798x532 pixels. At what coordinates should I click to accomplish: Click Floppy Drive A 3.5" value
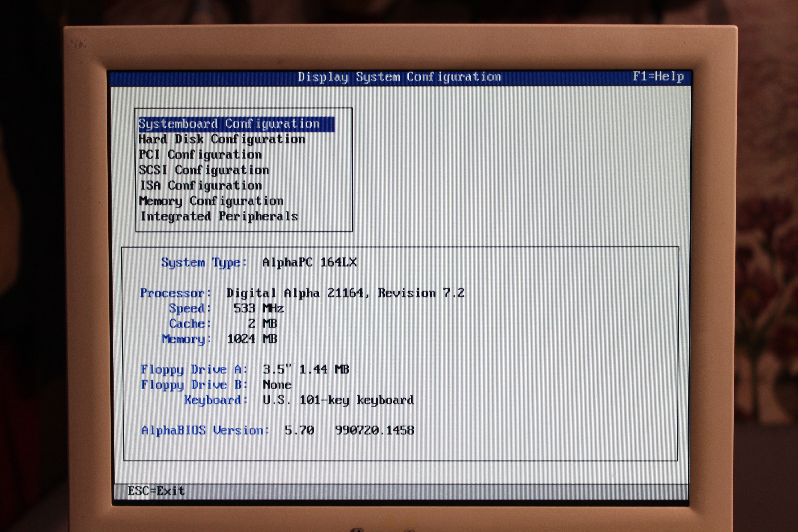pyautogui.click(x=306, y=369)
